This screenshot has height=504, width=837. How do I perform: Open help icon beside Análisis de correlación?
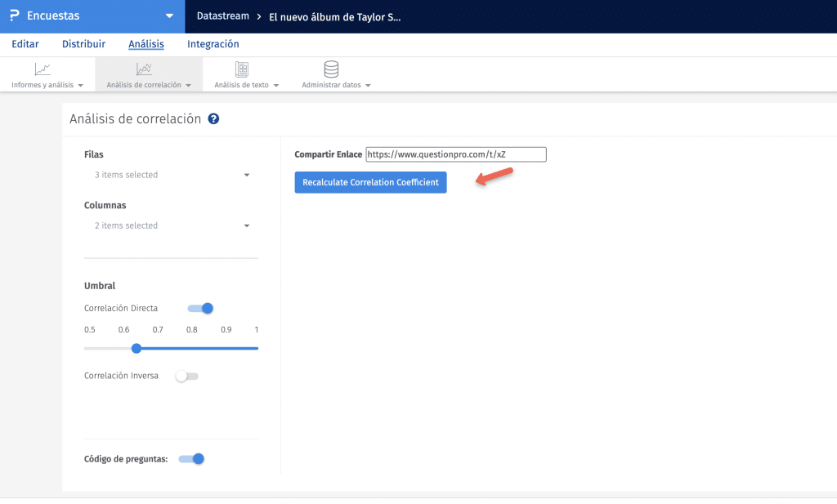(213, 119)
